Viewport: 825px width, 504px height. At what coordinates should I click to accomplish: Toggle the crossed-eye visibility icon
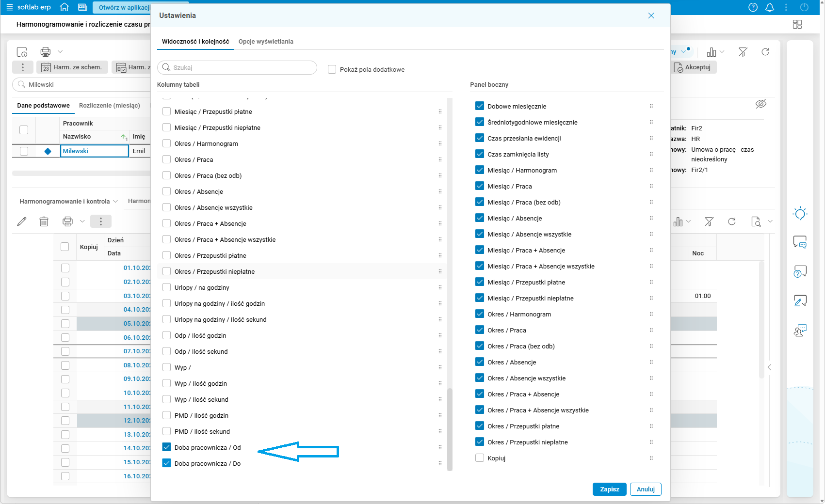point(761,104)
